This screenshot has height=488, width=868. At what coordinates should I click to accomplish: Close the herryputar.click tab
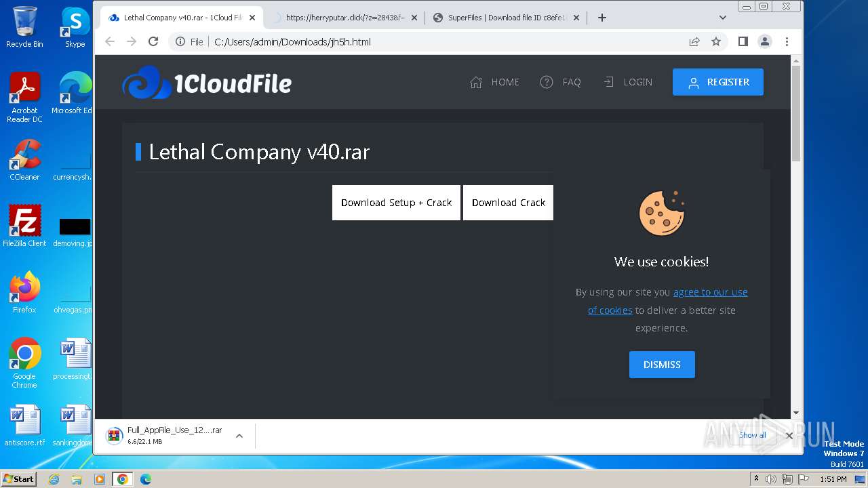416,18
